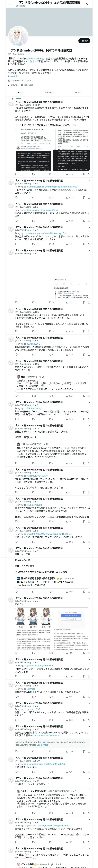Click Translate bio link

point(14,76)
